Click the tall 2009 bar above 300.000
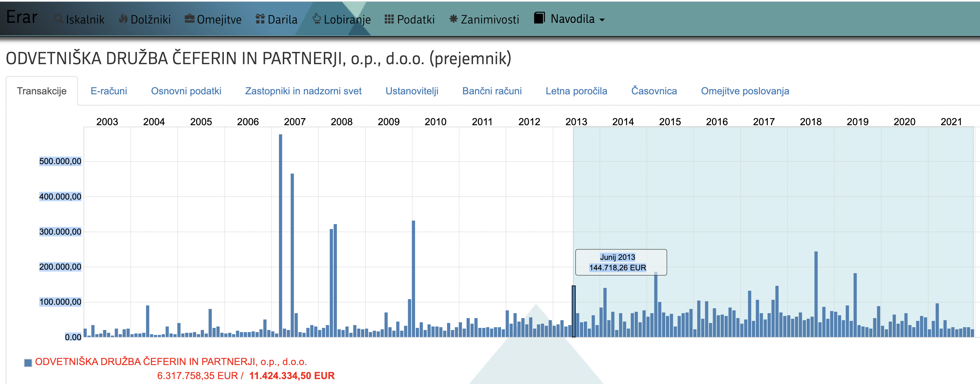980x384 pixels. tap(413, 279)
